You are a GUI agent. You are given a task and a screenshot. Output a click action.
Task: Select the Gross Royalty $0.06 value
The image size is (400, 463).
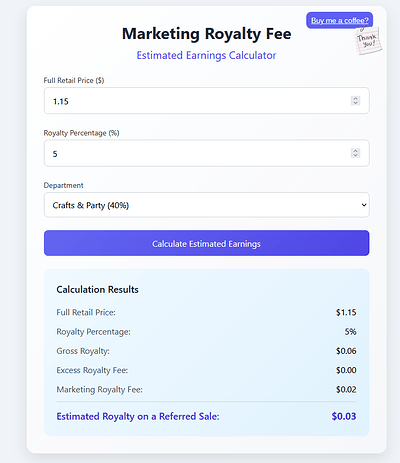[x=346, y=351]
